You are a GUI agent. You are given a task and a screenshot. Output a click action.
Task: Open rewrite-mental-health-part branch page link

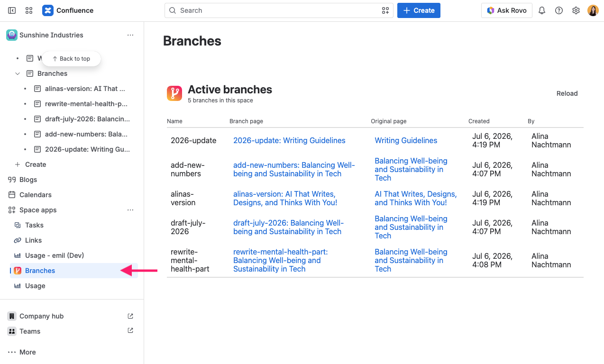[x=281, y=260]
